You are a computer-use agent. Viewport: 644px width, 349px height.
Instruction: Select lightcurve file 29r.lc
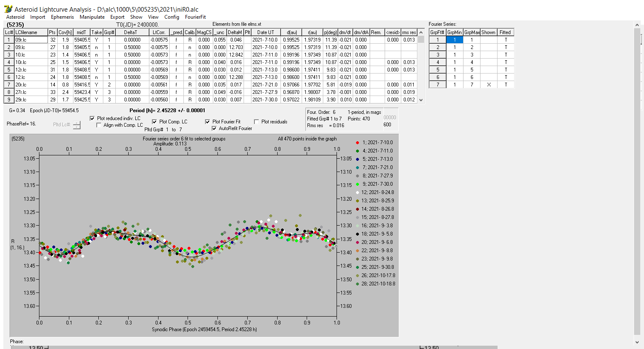pyautogui.click(x=31, y=100)
